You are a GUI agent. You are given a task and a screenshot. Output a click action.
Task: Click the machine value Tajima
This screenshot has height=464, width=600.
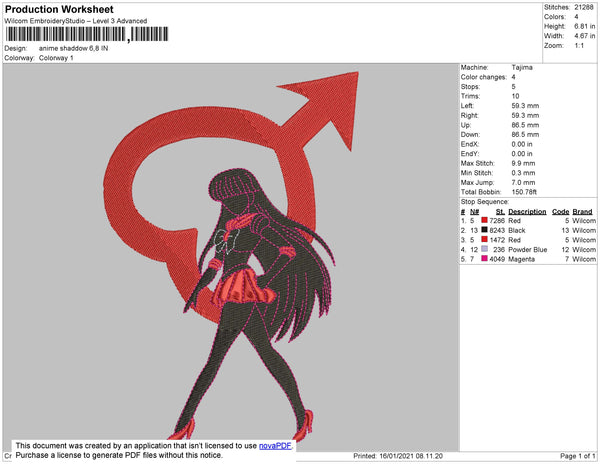tap(522, 67)
